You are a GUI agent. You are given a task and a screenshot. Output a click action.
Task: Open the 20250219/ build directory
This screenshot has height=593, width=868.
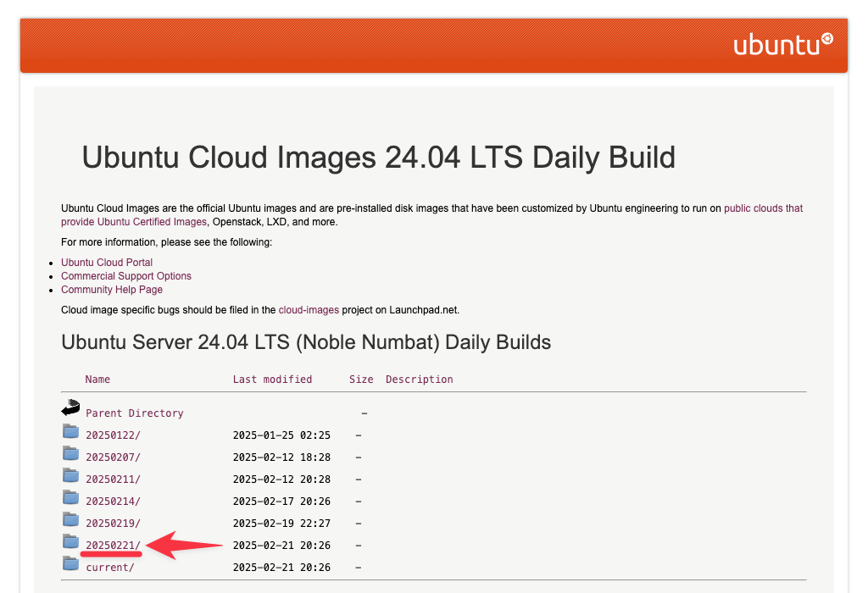(113, 524)
